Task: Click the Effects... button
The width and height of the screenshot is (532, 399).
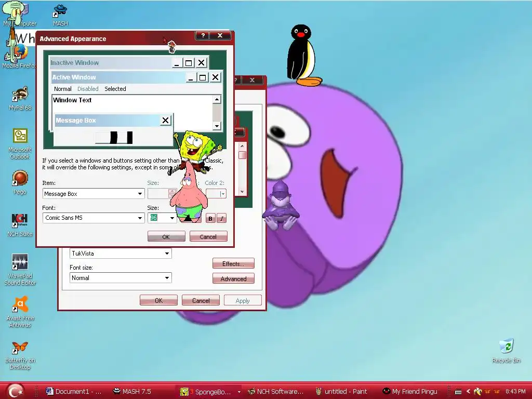Action: pos(233,263)
